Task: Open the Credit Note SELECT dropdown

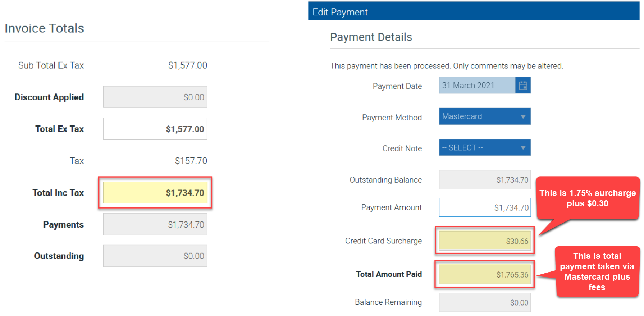Action: pos(484,148)
